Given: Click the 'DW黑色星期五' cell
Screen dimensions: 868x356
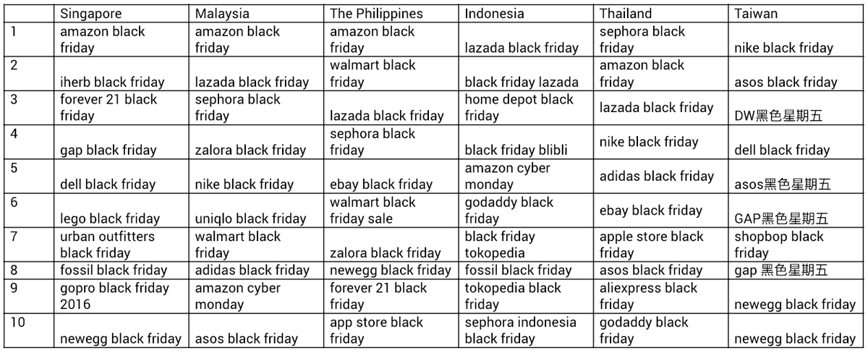Looking at the screenshot, I should (x=795, y=108).
